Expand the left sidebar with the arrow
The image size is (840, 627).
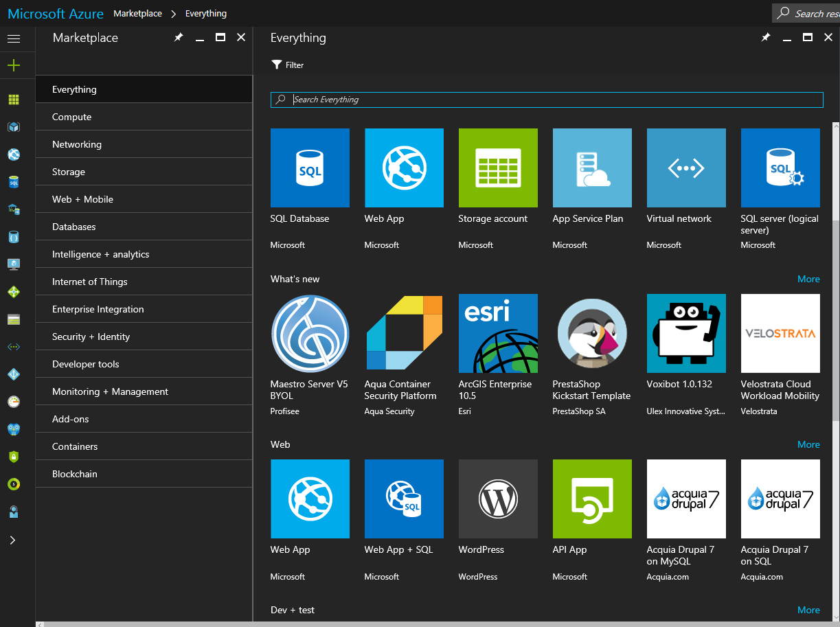tap(14, 540)
